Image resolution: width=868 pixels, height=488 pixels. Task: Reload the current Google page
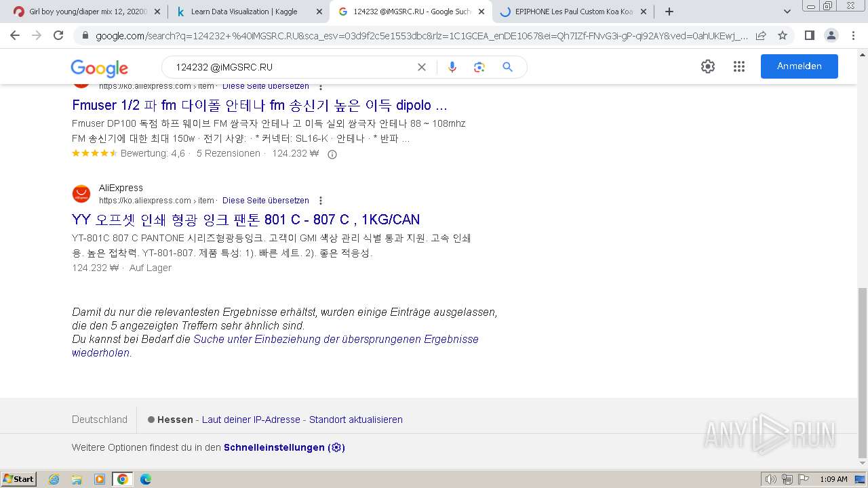58,35
